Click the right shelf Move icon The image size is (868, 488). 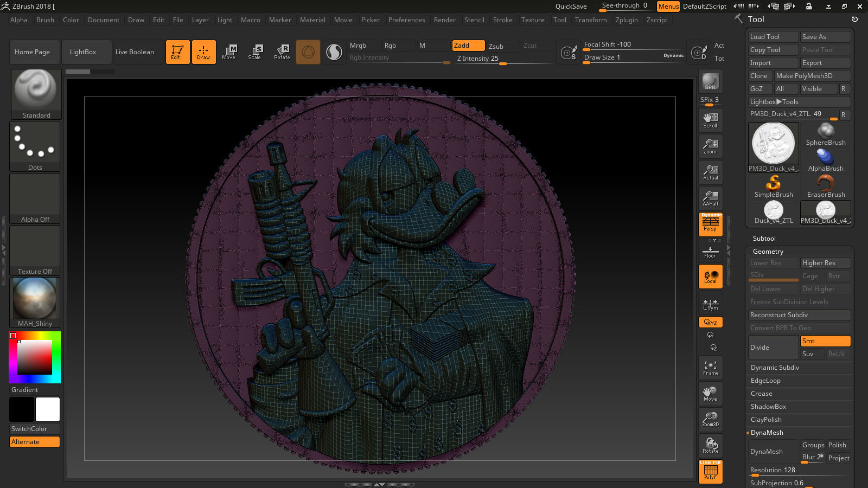pos(710,394)
